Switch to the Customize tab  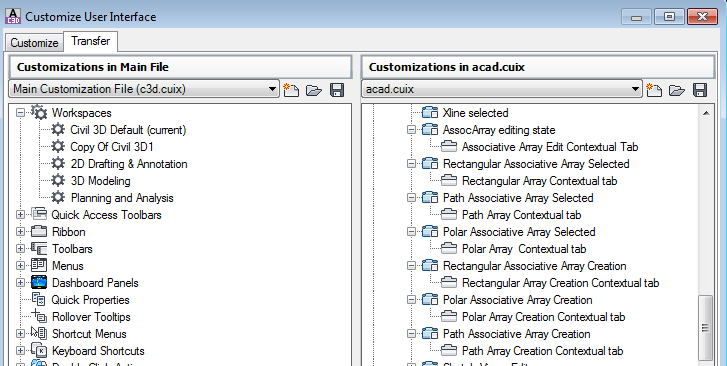(34, 43)
